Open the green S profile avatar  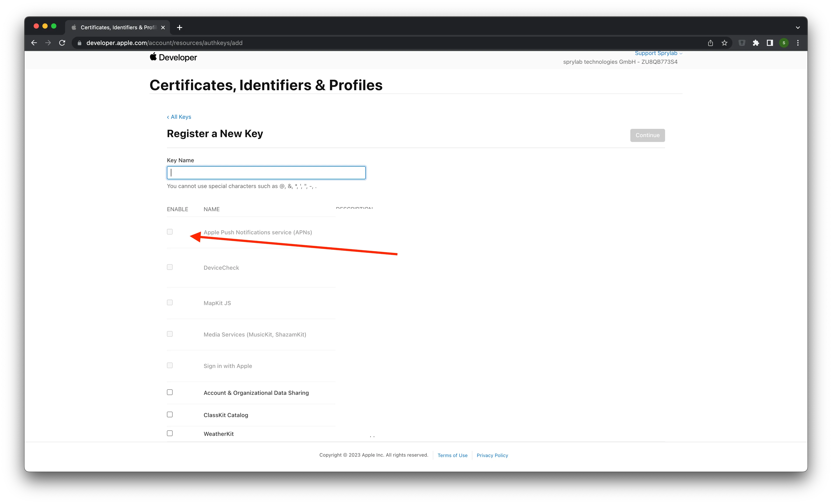coord(784,43)
